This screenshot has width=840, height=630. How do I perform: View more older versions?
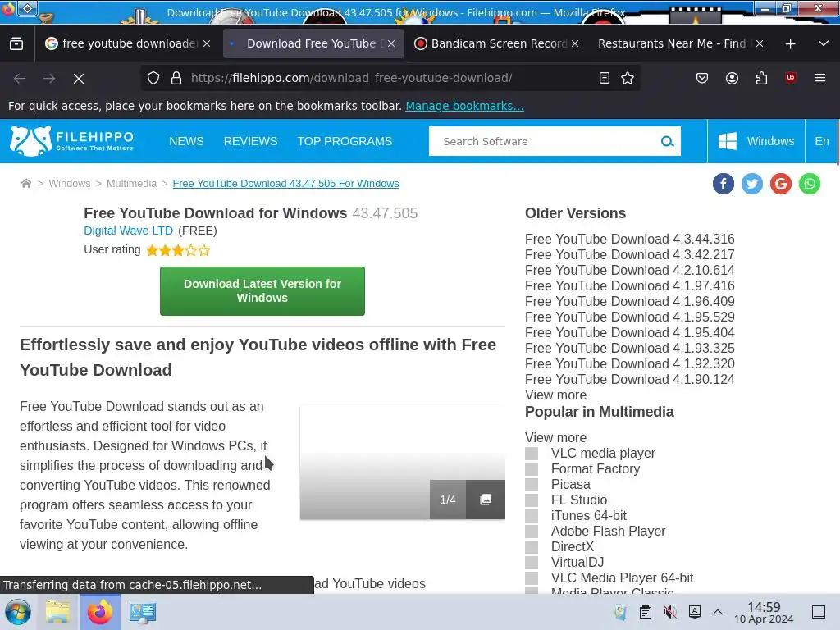555,395
